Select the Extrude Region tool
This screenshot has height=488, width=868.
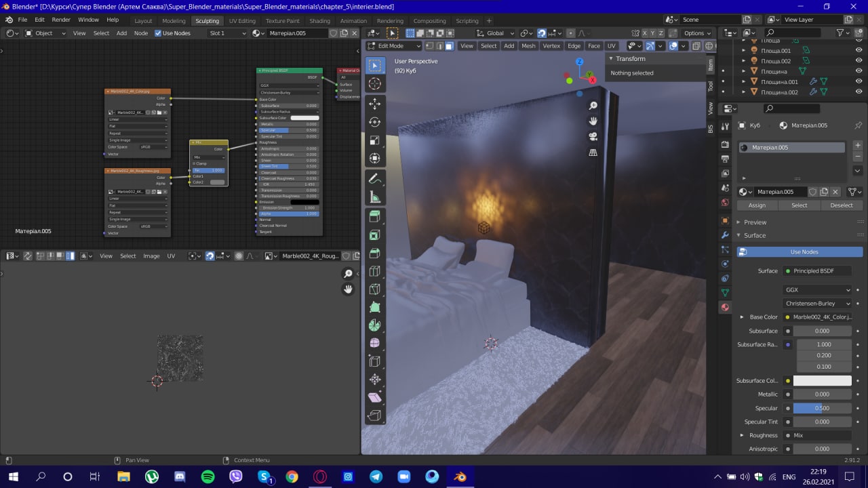tap(375, 218)
